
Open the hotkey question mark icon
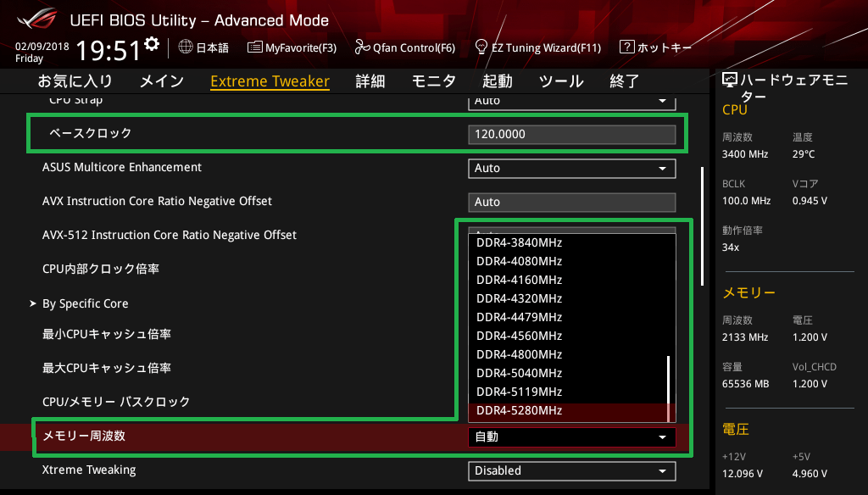tap(626, 47)
